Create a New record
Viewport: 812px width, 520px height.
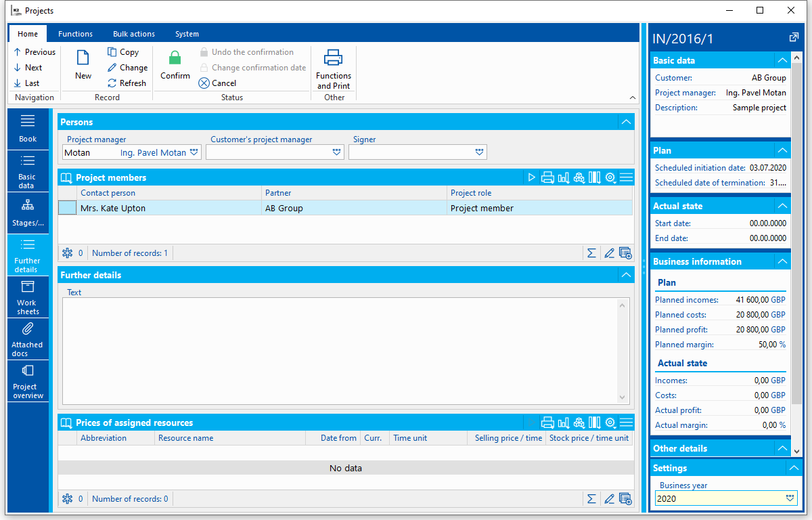83,66
